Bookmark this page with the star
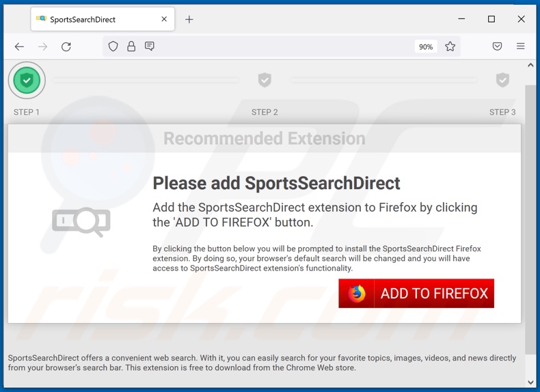 450,46
